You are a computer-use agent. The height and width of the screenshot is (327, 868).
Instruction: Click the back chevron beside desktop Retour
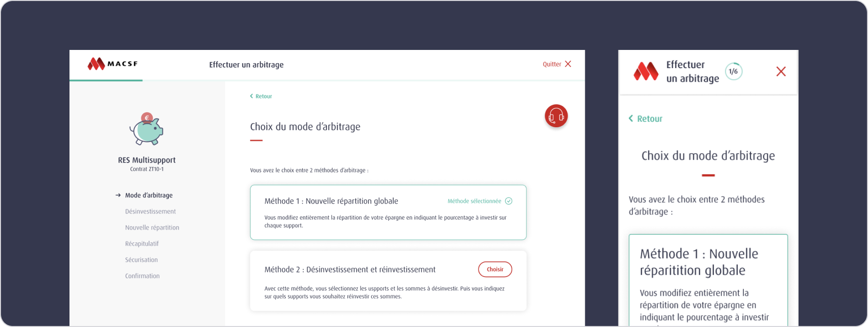tap(251, 96)
